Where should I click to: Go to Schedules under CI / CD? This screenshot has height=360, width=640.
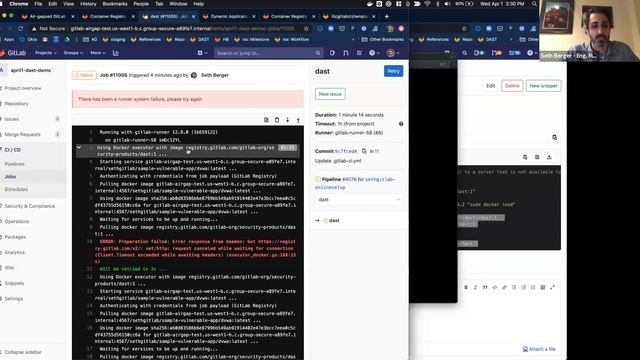(x=16, y=189)
